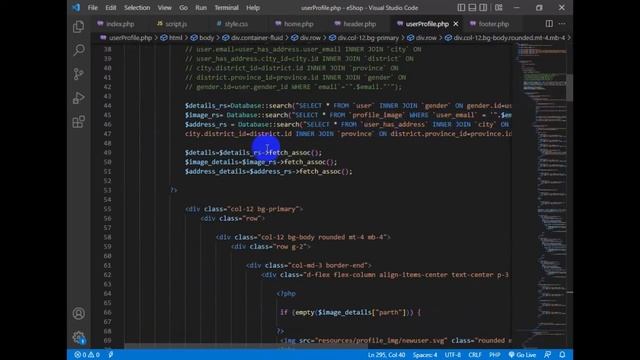
Task: Open Source Control view in activity bar
Action: [78, 74]
